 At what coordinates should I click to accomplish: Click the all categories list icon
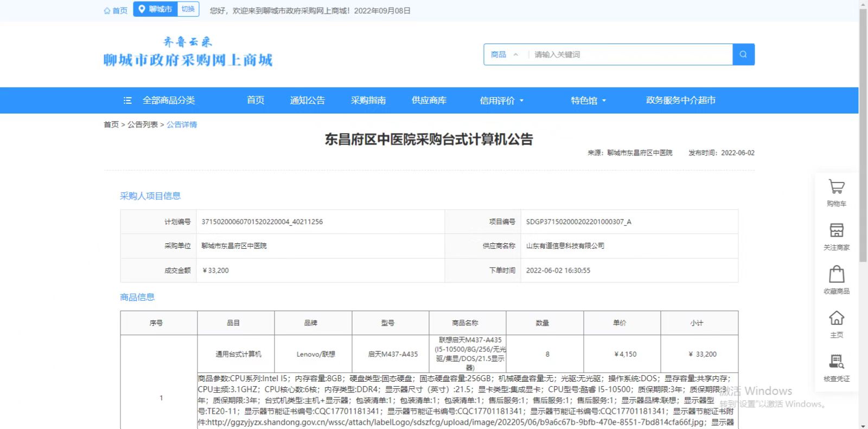[127, 100]
